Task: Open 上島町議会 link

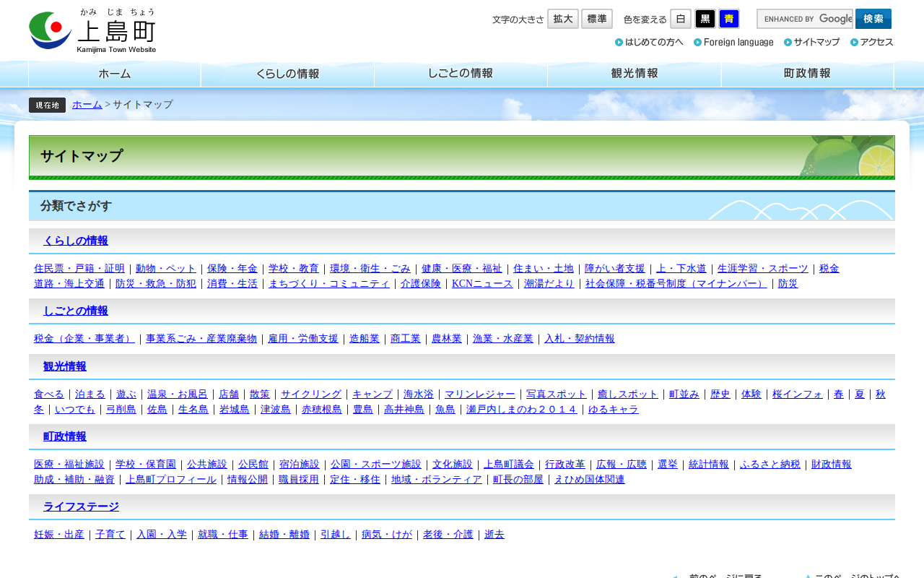Action: pos(509,465)
